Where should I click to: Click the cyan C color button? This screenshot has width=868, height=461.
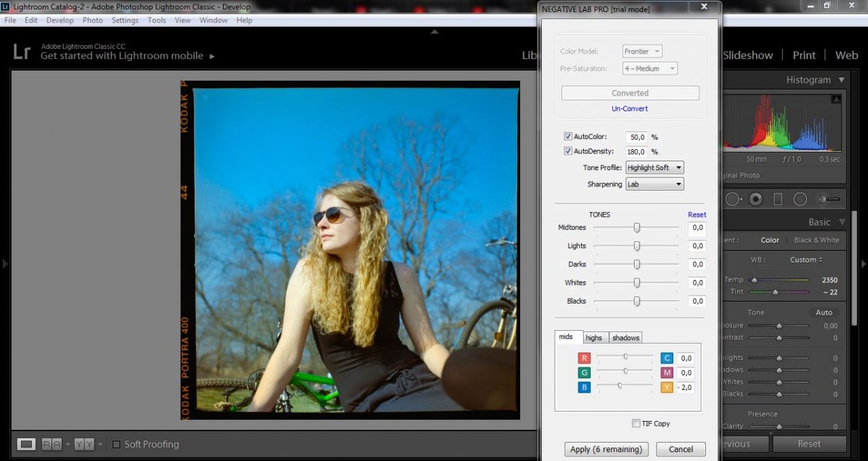(x=667, y=358)
